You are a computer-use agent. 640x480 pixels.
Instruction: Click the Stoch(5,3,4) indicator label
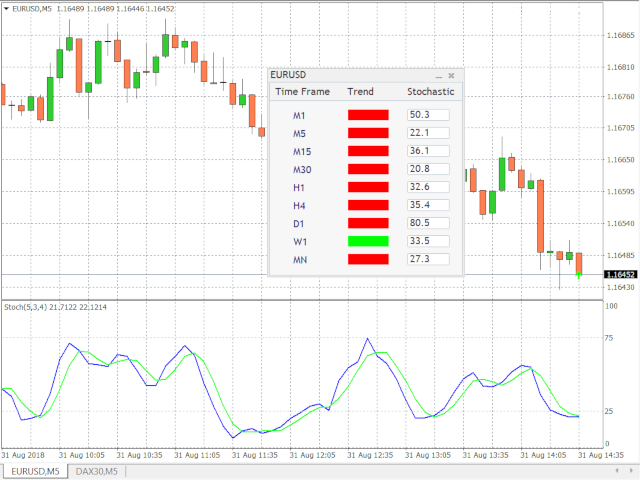(55, 307)
